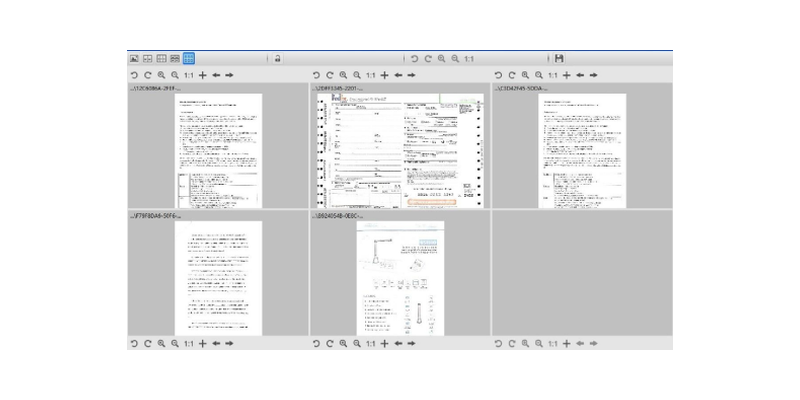This screenshot has height=400, width=800.
Task: Switch to single image view layout
Action: [134, 59]
